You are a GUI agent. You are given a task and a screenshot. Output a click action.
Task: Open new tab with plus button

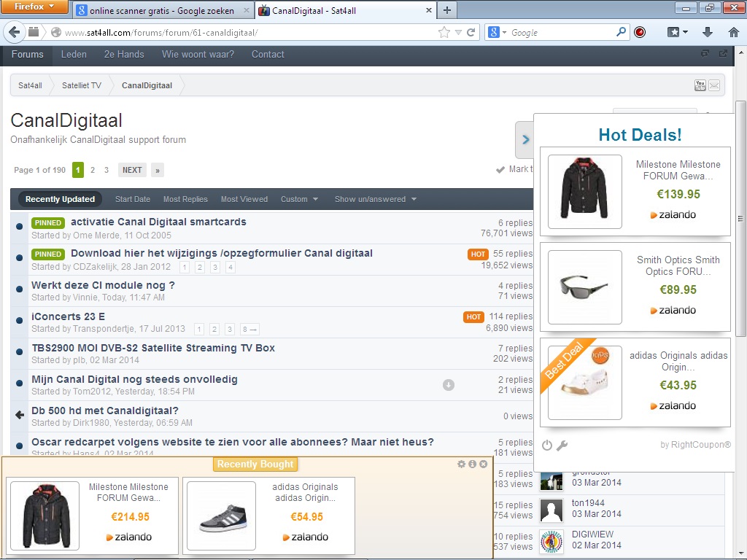tap(447, 10)
